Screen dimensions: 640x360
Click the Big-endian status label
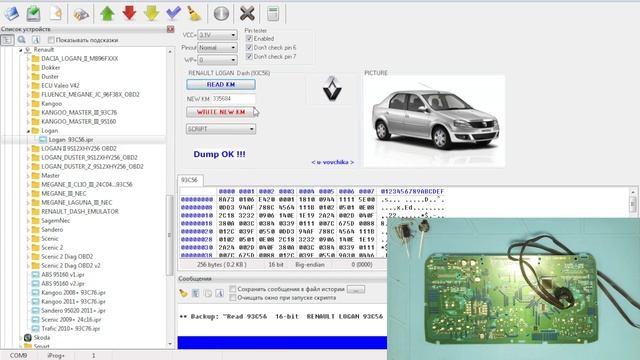click(x=310, y=264)
